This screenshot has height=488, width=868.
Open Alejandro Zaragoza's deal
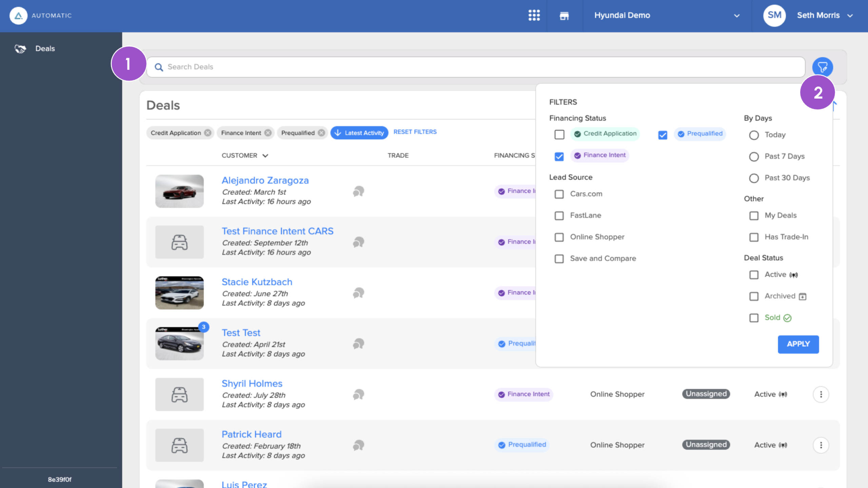click(x=265, y=180)
